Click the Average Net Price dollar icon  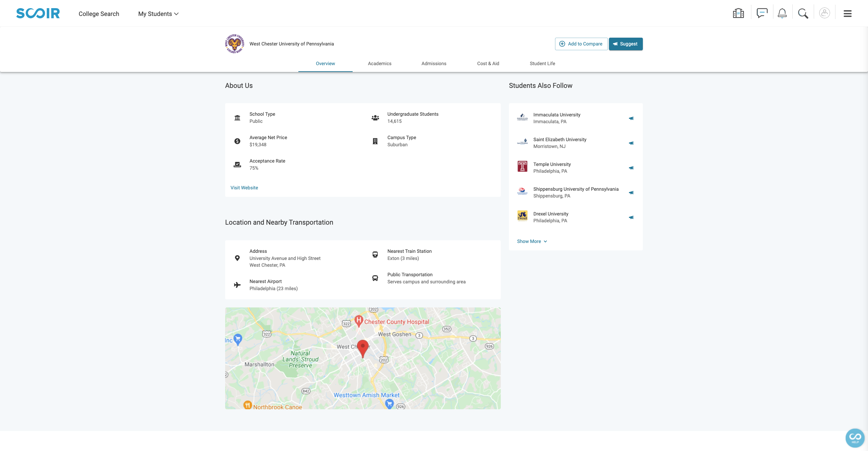click(237, 141)
